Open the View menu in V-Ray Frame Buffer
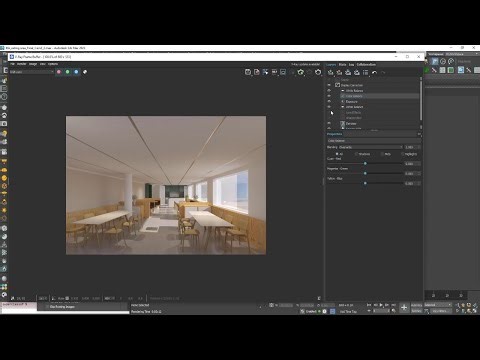The width and height of the screenshot is (480, 360). pyautogui.click(x=42, y=64)
